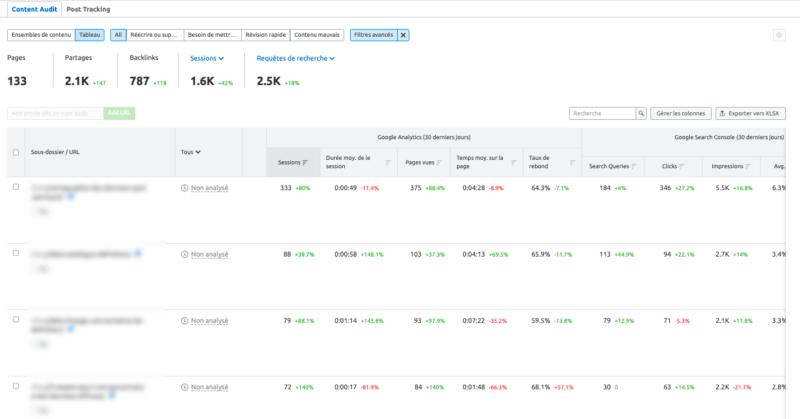Open Gérer les colonnes
800x419 pixels.
(681, 113)
